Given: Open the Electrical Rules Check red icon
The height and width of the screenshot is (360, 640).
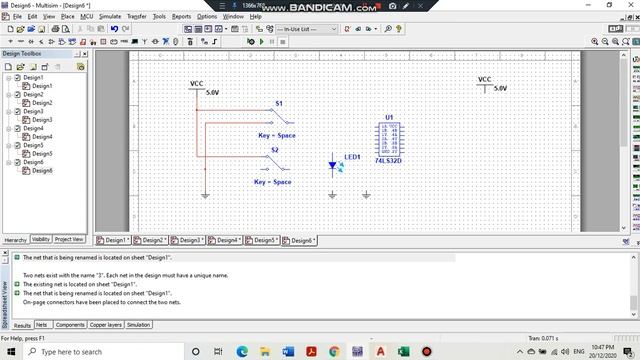Looking at the screenshot, I should pos(347,29).
